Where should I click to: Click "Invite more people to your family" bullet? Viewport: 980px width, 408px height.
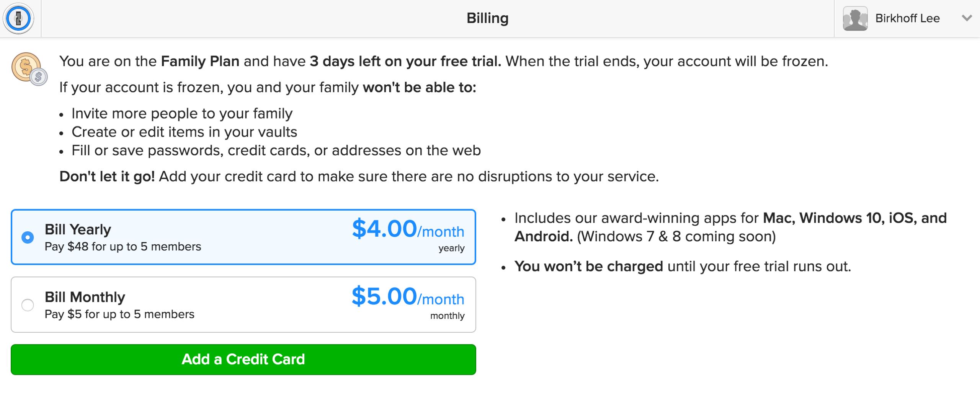coord(182,114)
